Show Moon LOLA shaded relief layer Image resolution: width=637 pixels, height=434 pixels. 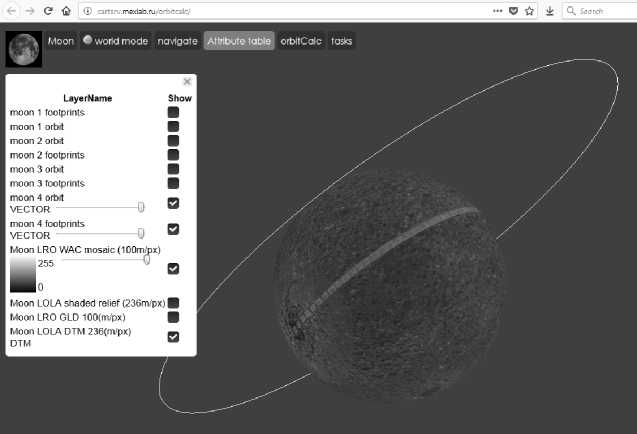click(173, 303)
